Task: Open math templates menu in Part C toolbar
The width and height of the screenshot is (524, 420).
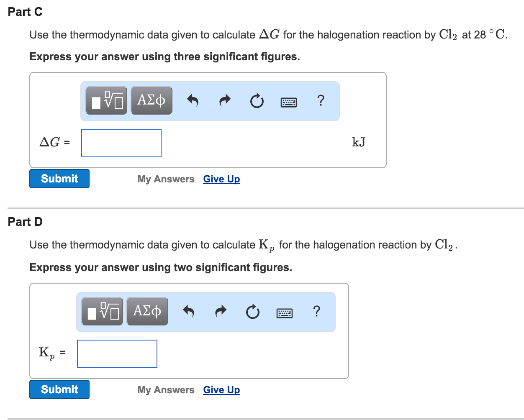Action: point(106,100)
